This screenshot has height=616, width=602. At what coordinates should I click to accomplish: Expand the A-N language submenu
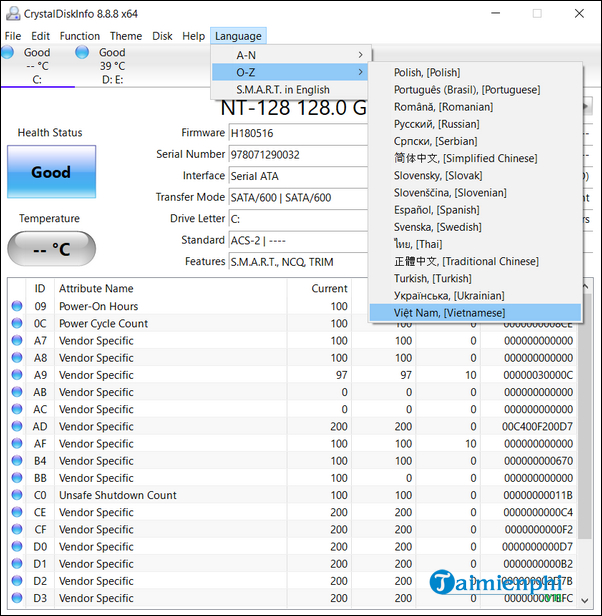tap(290, 55)
